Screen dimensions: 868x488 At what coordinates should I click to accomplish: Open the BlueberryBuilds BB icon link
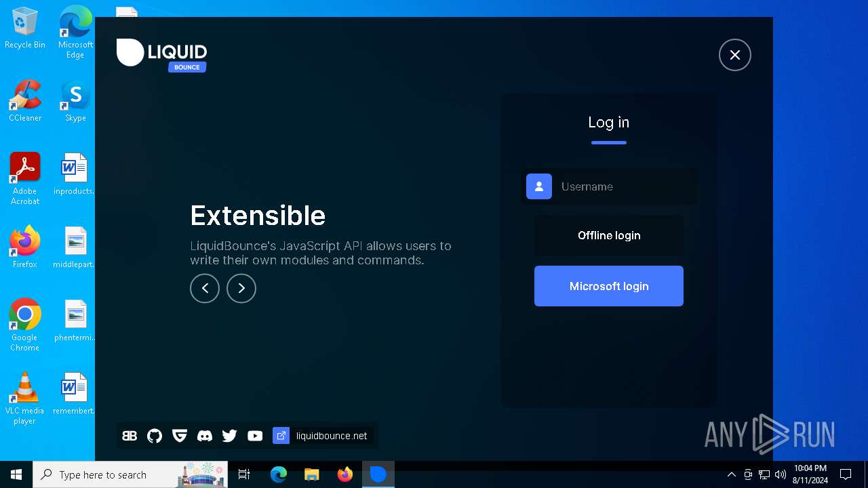tap(130, 436)
